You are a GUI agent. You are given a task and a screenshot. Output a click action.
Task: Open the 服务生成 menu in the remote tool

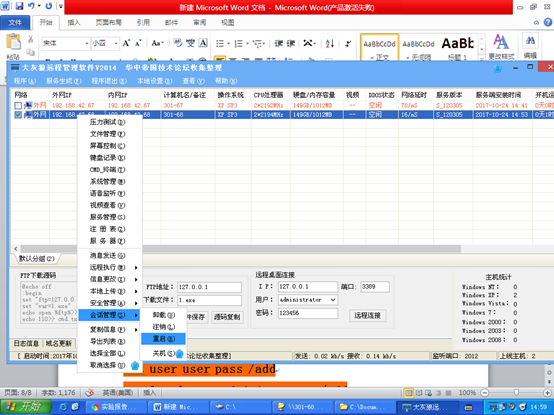[64, 81]
